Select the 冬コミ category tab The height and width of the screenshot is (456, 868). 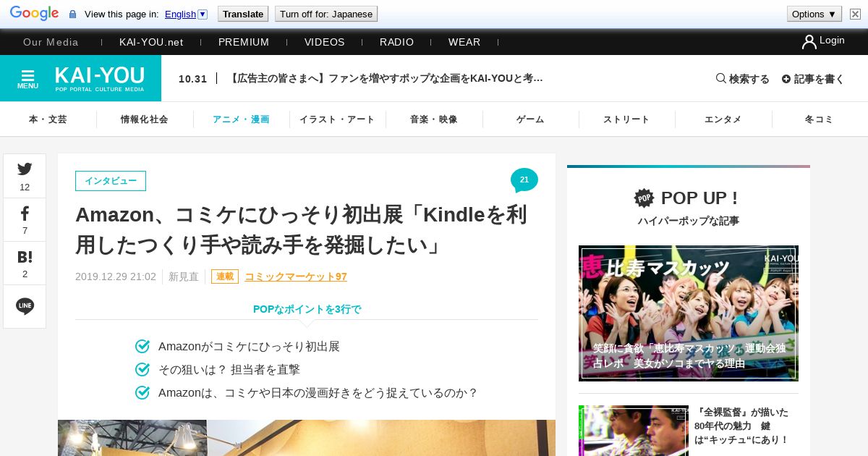pyautogui.click(x=820, y=119)
